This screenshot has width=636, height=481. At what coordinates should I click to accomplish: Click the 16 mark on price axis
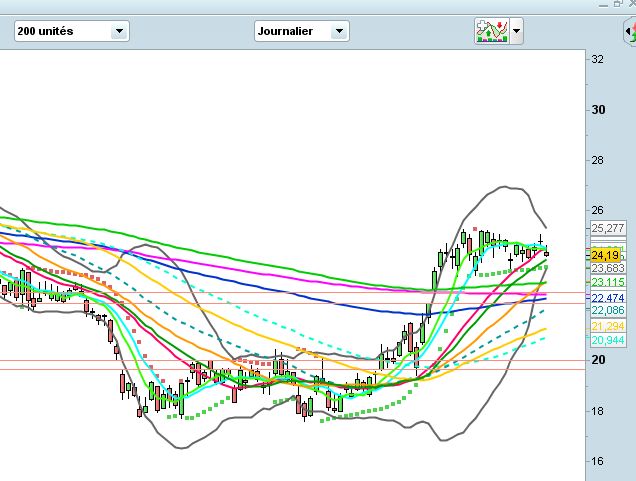click(x=597, y=461)
